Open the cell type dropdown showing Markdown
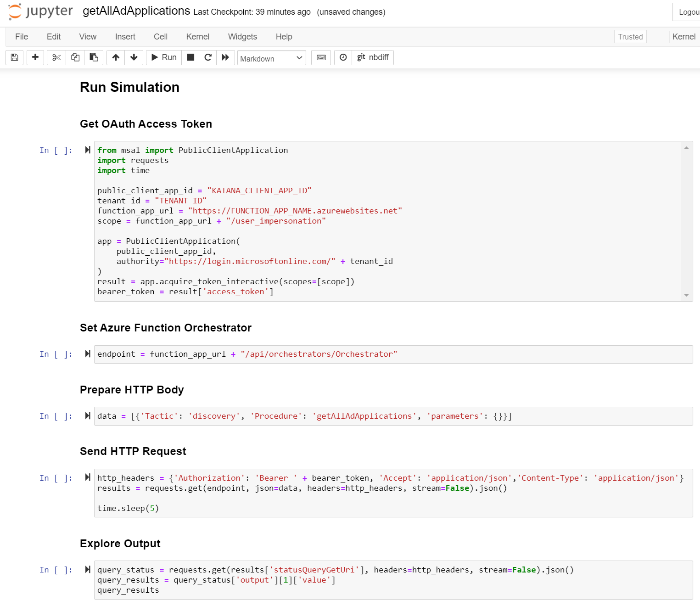Viewport: 700px width, 606px height. click(271, 58)
